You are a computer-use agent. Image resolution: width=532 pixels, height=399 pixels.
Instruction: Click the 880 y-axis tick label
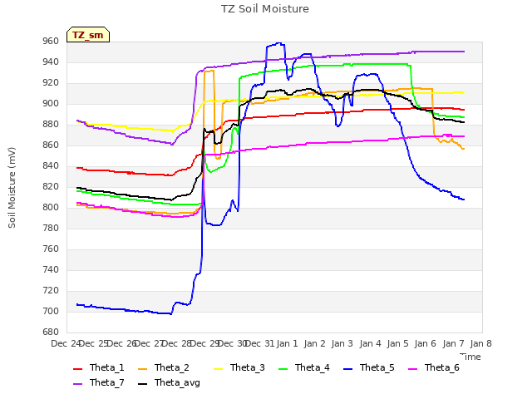point(51,125)
